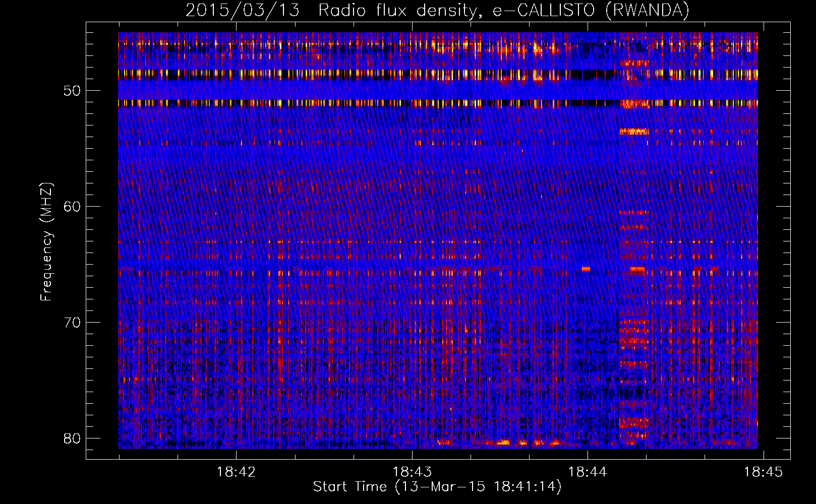Click the time tick label "18:44"
The width and height of the screenshot is (816, 504).
coord(588,472)
